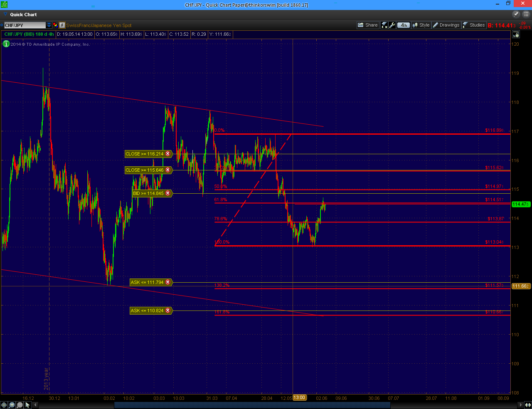Click the B: 114.413 bid quote
Image resolution: width=532 pixels, height=409 pixels.
(x=502, y=25)
